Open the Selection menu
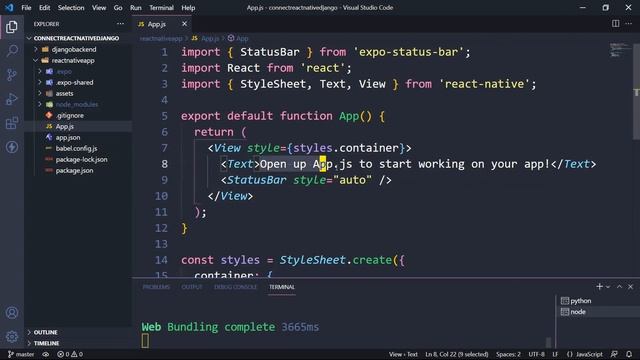640x360 pixels. coord(71,8)
